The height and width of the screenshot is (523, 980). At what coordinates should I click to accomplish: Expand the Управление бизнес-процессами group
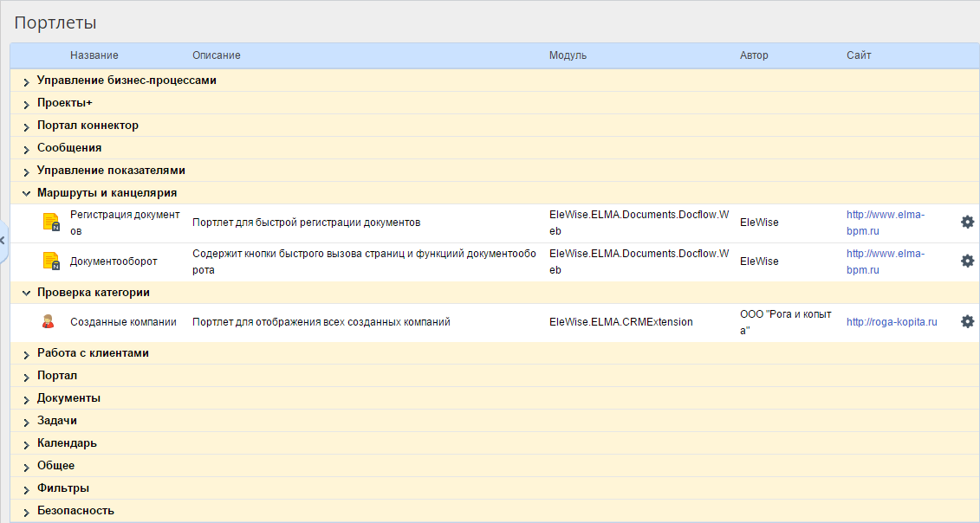[x=27, y=81]
